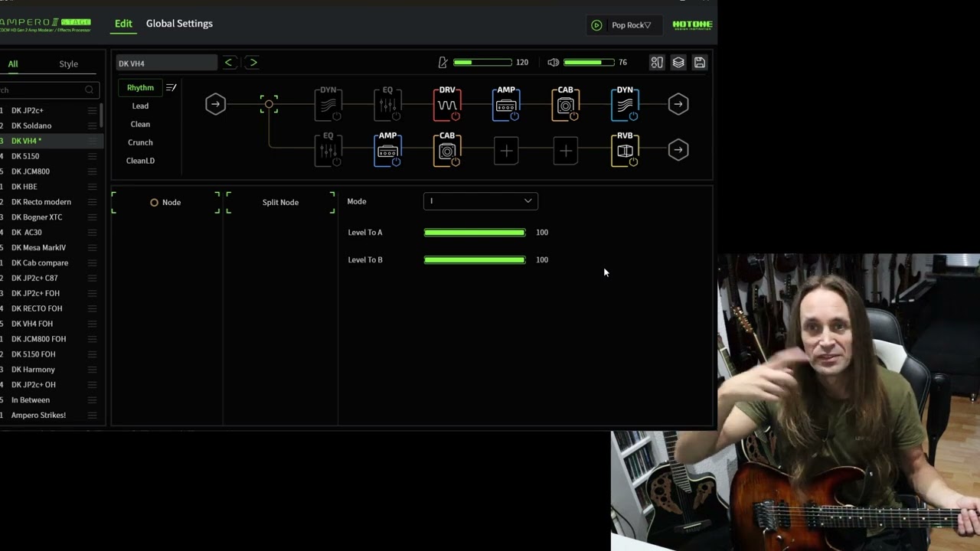980x551 pixels.
Task: Select the bottom chain CAB block
Action: [x=447, y=150]
